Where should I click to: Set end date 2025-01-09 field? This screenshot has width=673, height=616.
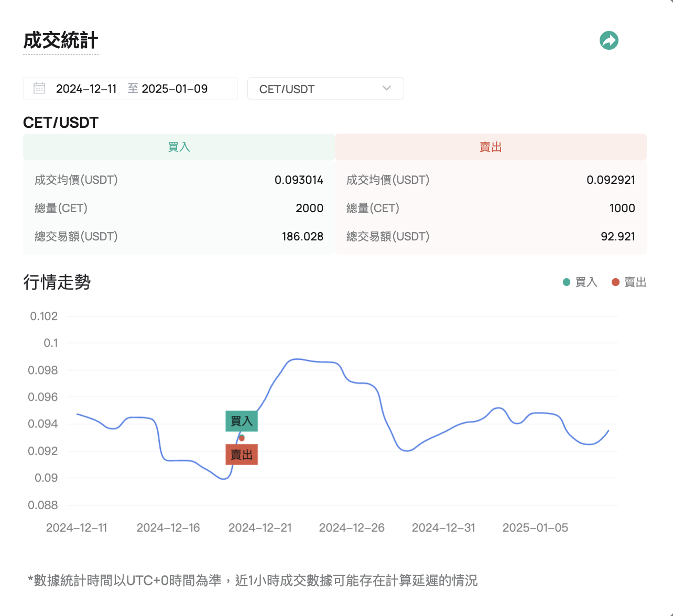click(175, 89)
